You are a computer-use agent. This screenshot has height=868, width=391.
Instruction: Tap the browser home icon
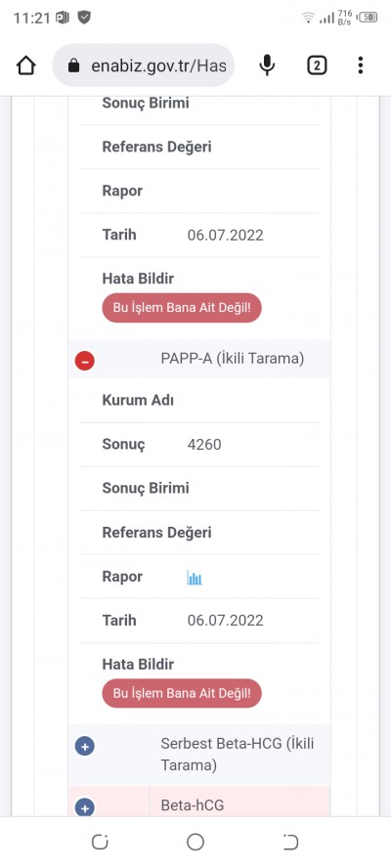click(26, 65)
